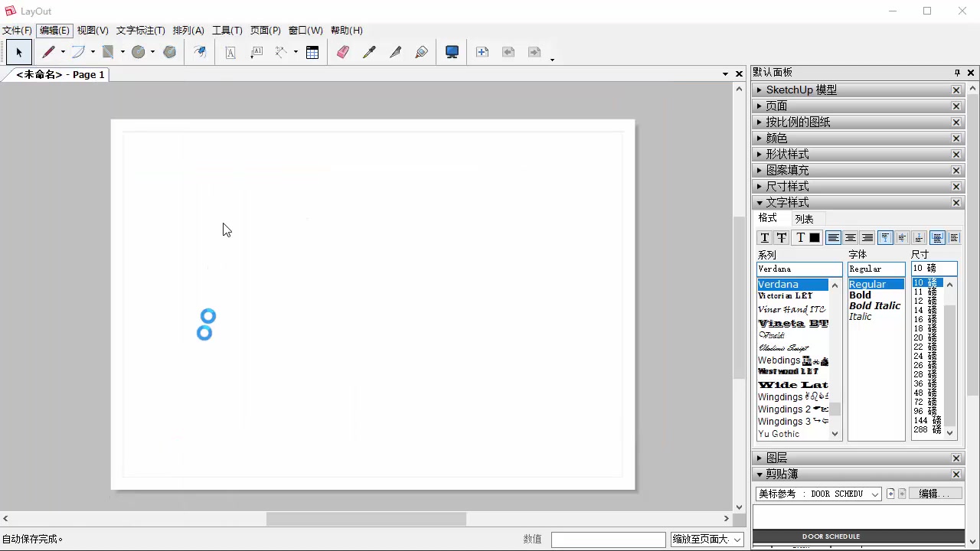
Task: Click the 系列 font family input field
Action: pyautogui.click(x=799, y=269)
